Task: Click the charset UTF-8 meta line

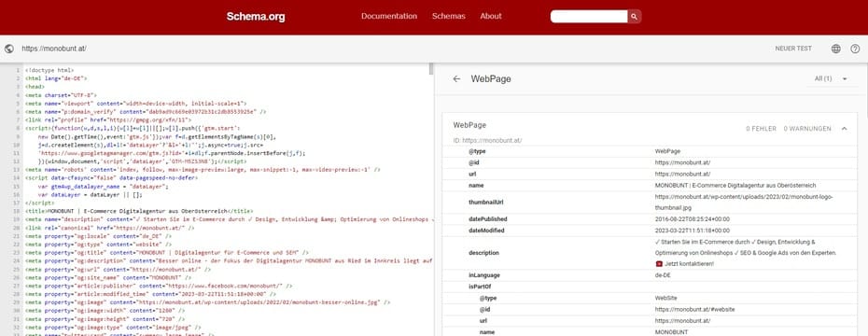Action: (61, 94)
